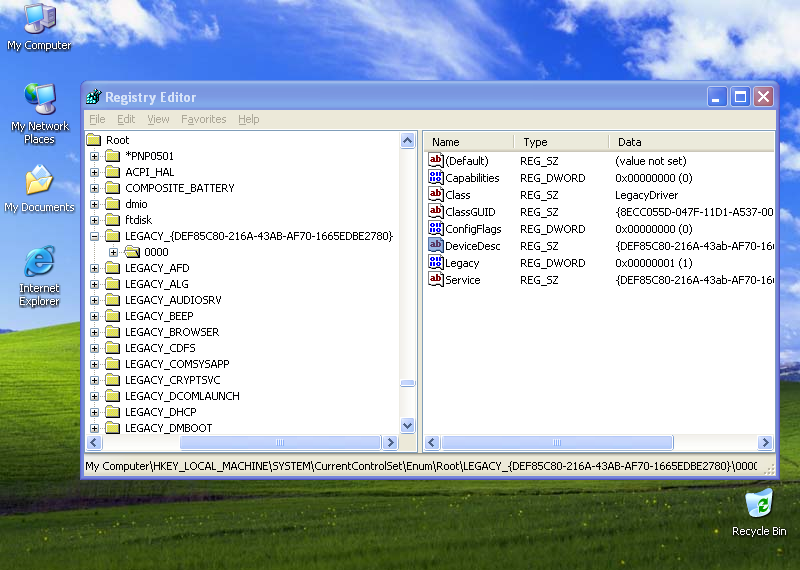Expand the COMPOSITE_BATTERY key
Image resolution: width=800 pixels, height=570 pixels.
[x=94, y=188]
